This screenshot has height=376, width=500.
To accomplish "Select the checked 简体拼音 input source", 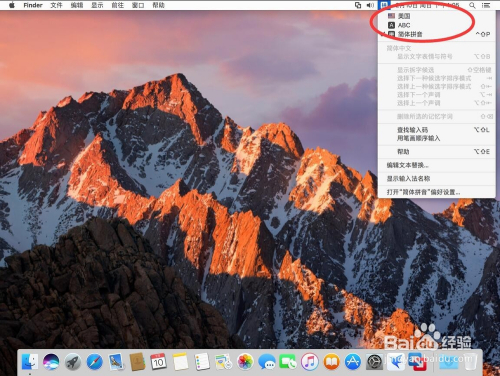I will click(436, 34).
